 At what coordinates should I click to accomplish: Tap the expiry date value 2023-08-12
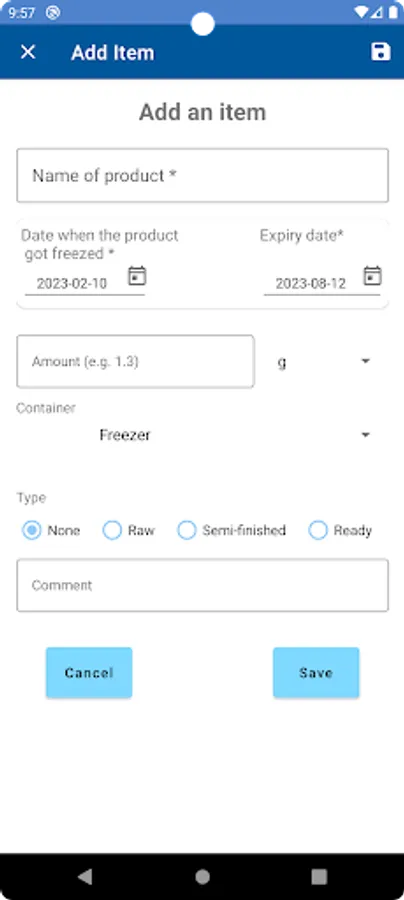tap(310, 284)
